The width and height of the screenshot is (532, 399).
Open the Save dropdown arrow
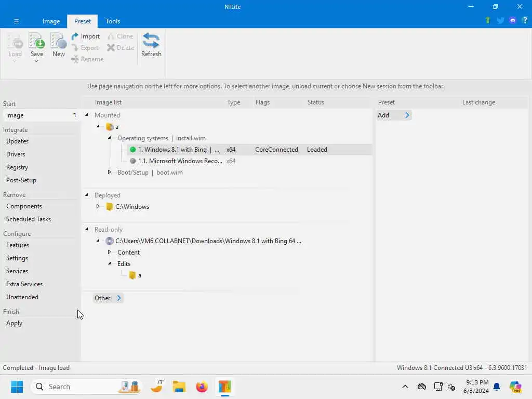[x=36, y=61]
